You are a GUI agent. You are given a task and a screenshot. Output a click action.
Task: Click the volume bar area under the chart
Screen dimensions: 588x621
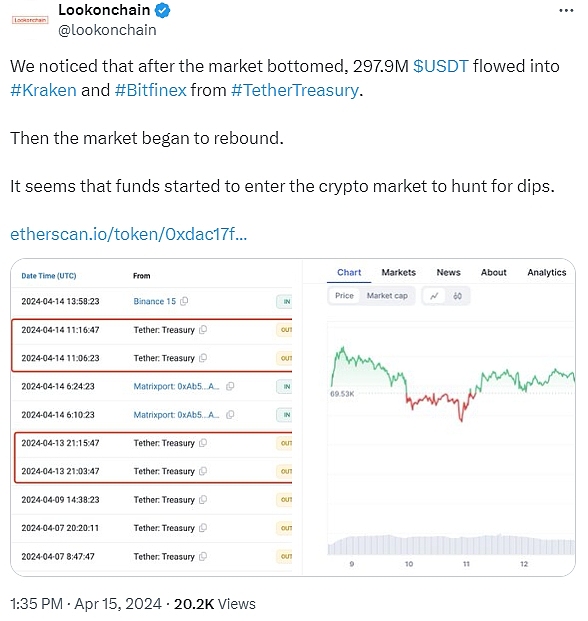click(451, 545)
